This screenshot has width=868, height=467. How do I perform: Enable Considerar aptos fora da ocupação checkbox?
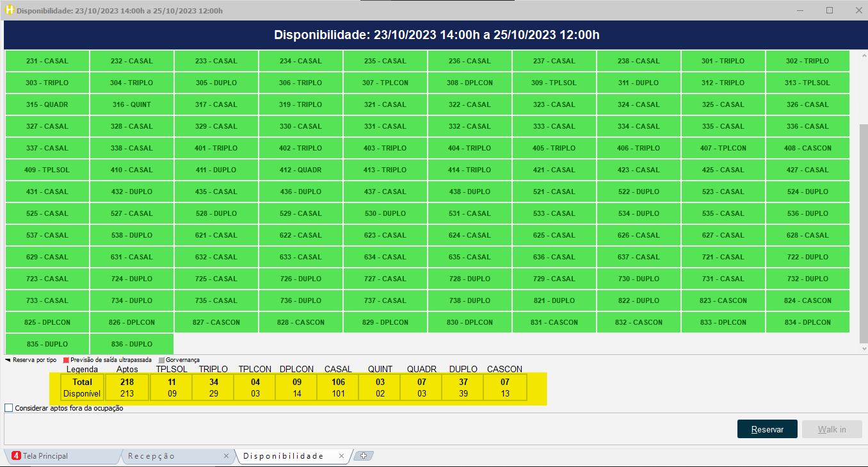click(x=9, y=408)
